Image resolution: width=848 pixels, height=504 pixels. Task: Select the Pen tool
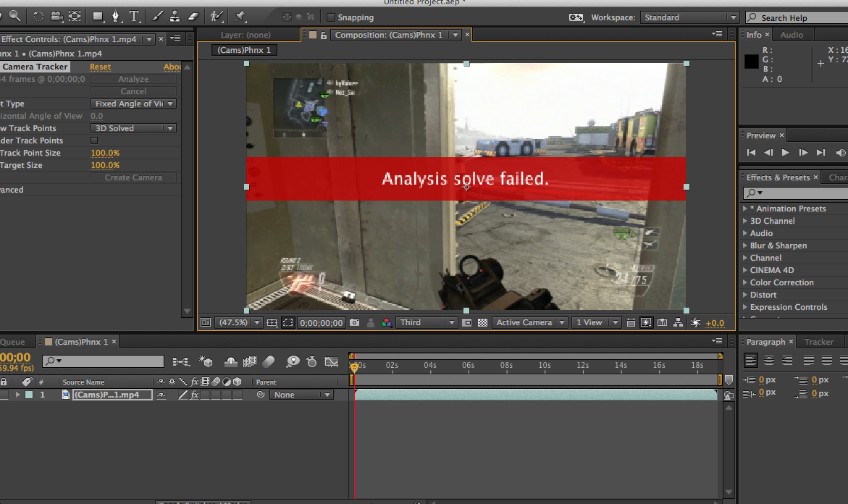116,16
